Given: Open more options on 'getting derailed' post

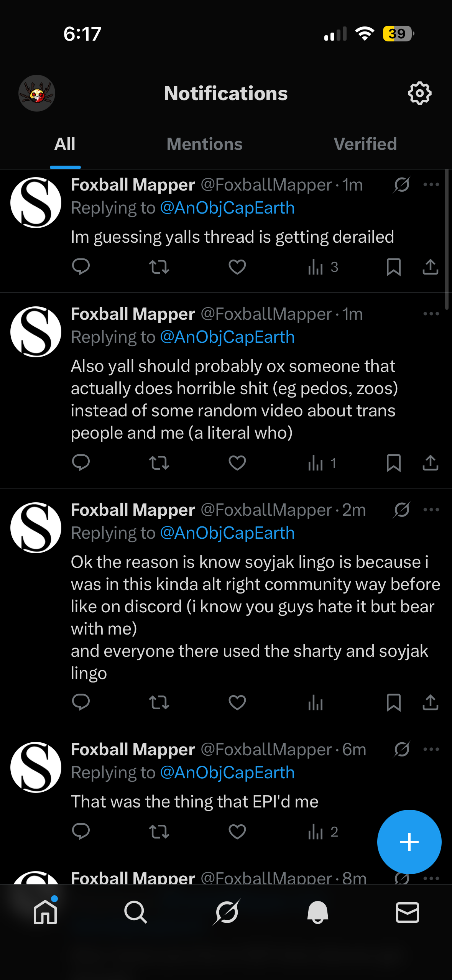Looking at the screenshot, I should (x=431, y=185).
